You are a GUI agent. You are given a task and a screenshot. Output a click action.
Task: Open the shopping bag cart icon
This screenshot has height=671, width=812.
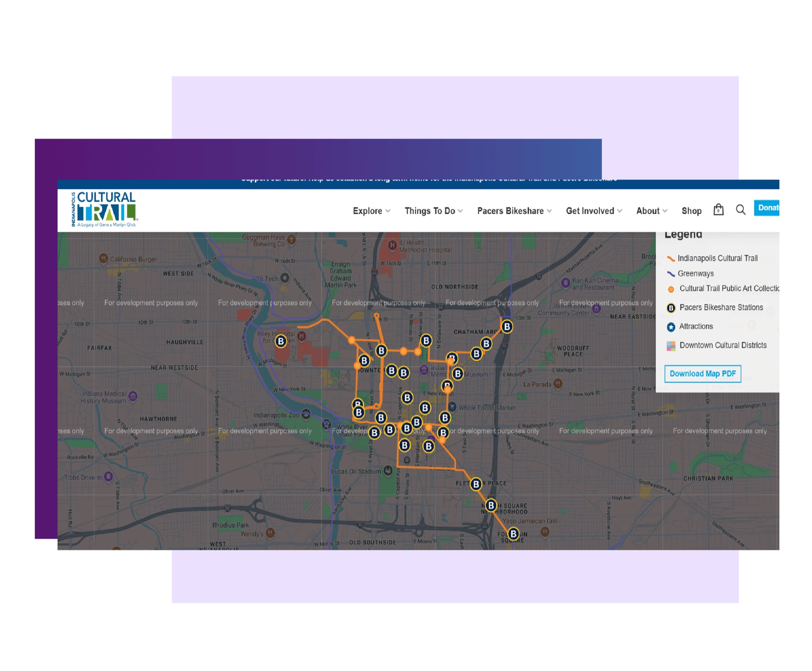718,210
